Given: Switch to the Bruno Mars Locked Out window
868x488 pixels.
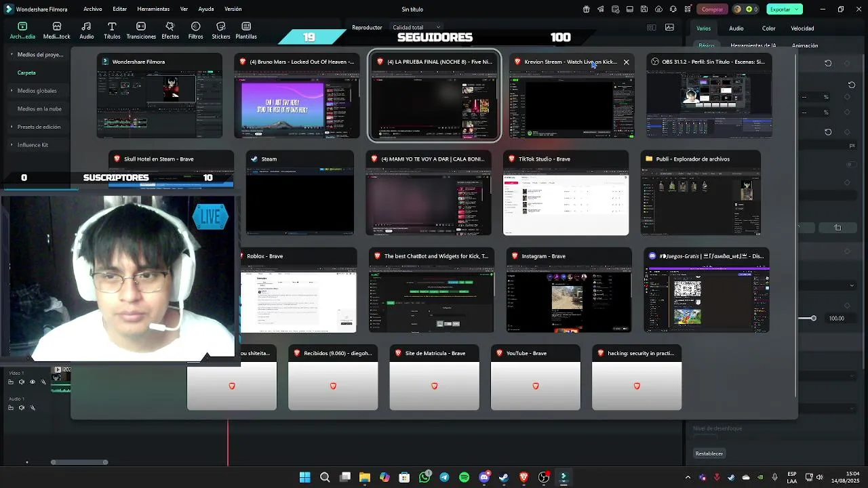Looking at the screenshot, I should click(x=297, y=96).
